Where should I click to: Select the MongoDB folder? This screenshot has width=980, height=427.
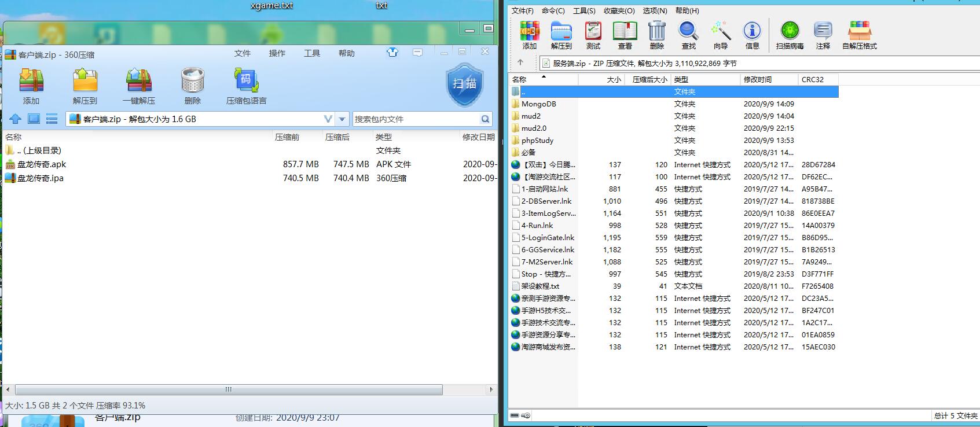coord(538,104)
